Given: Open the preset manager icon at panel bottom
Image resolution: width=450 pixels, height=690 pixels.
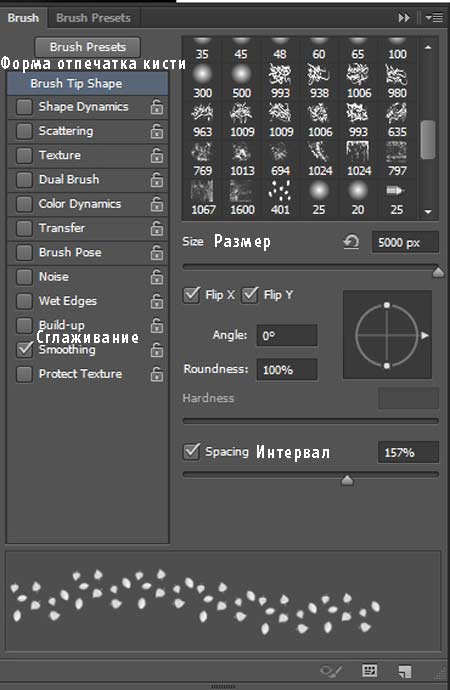Looking at the screenshot, I should [x=369, y=671].
